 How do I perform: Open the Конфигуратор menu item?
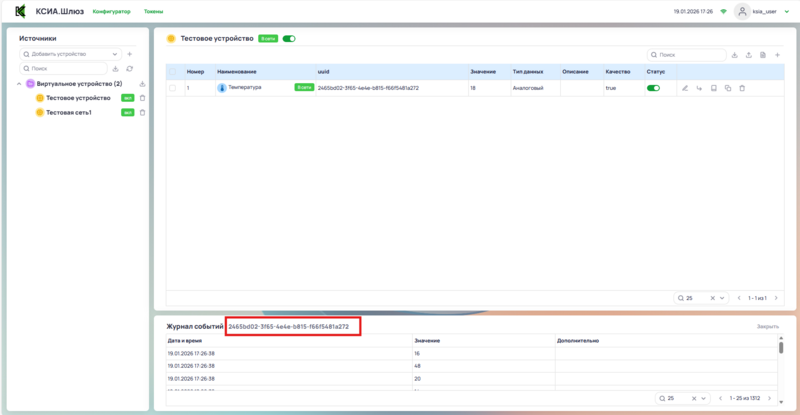[111, 11]
